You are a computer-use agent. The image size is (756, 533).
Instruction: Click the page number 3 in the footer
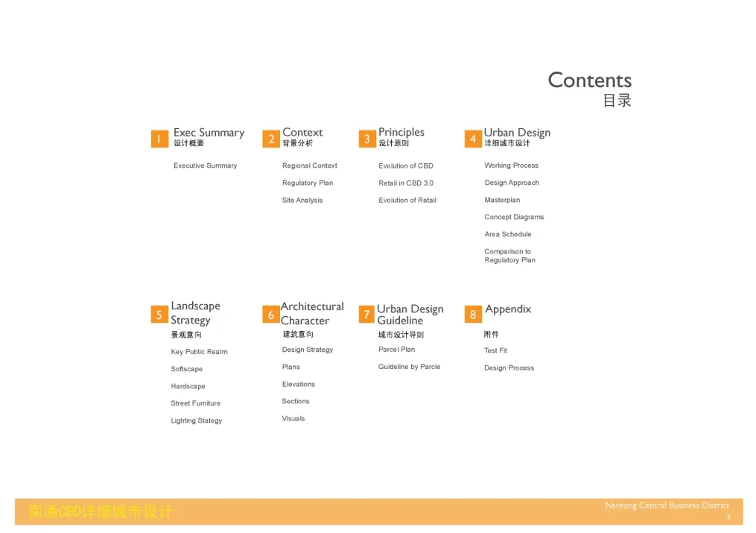tap(728, 517)
